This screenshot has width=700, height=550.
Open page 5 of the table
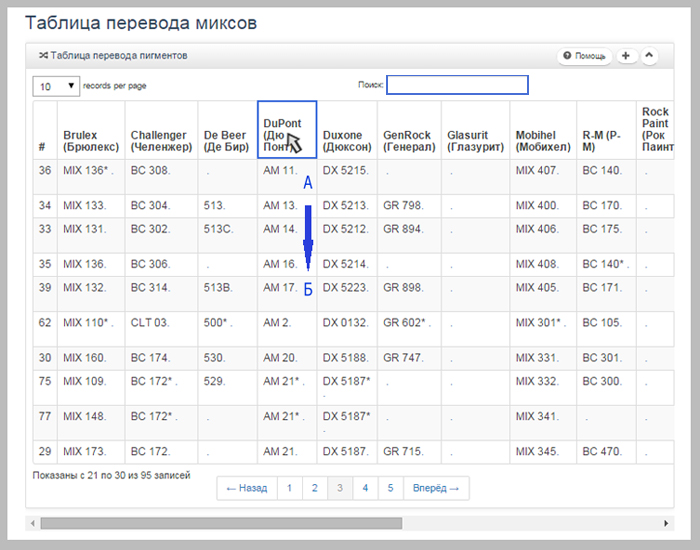pyautogui.click(x=391, y=488)
